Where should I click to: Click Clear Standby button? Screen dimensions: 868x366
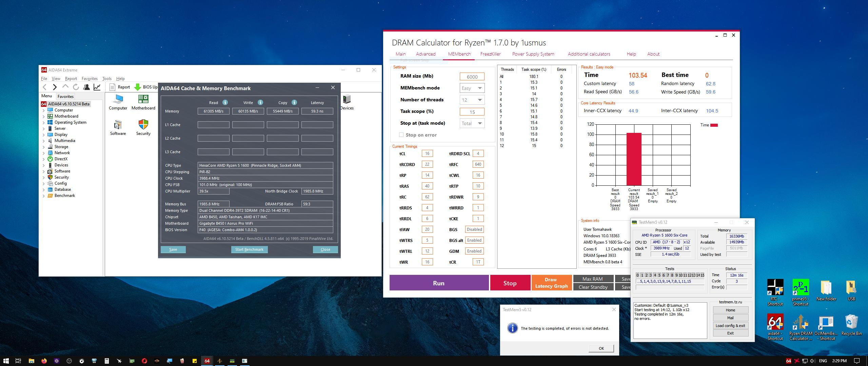pos(593,287)
